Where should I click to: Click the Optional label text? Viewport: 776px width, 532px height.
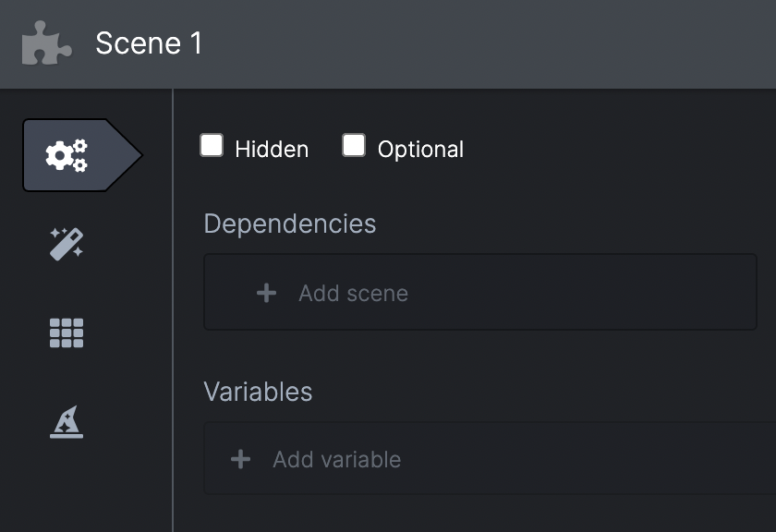click(x=419, y=149)
